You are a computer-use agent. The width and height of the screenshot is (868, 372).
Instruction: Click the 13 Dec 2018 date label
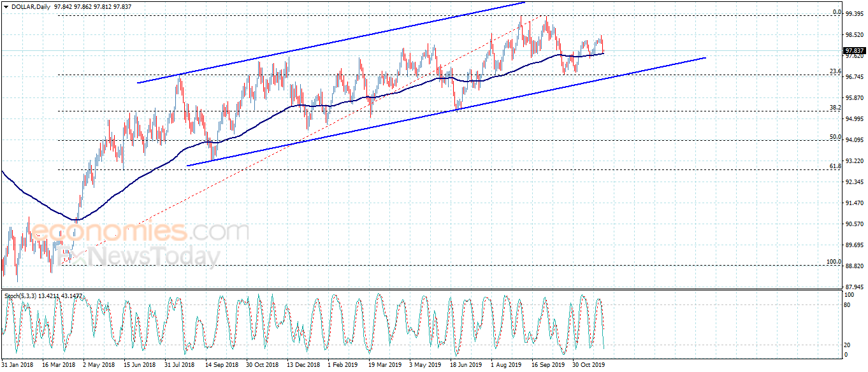pyautogui.click(x=303, y=366)
